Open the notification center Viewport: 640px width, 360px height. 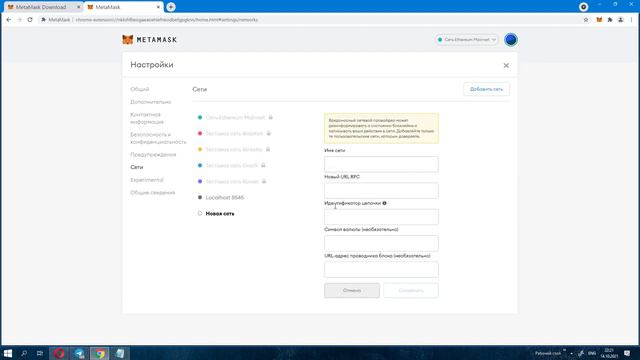(x=627, y=353)
